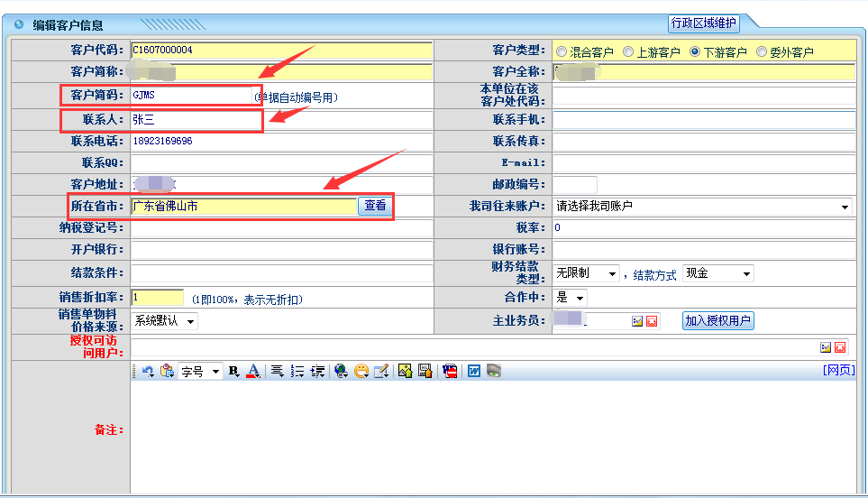Viewport: 868px width, 498px height.
Task: Click the insert image icon in editor
Action: 405,371
